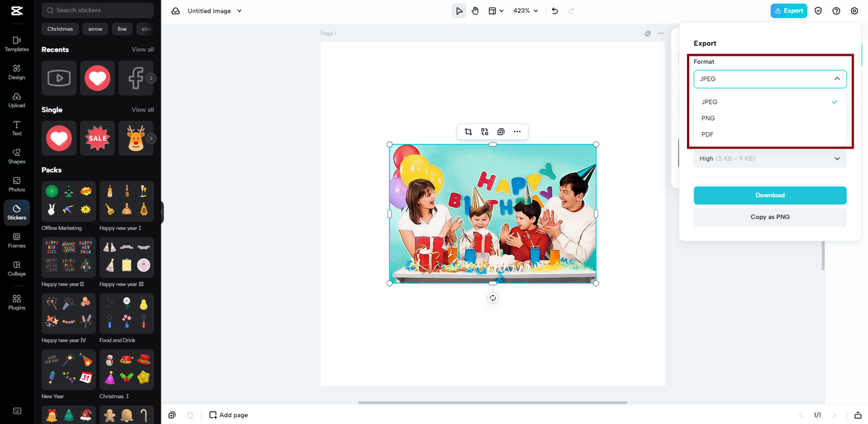Open the Happy new year I pack

click(x=127, y=200)
